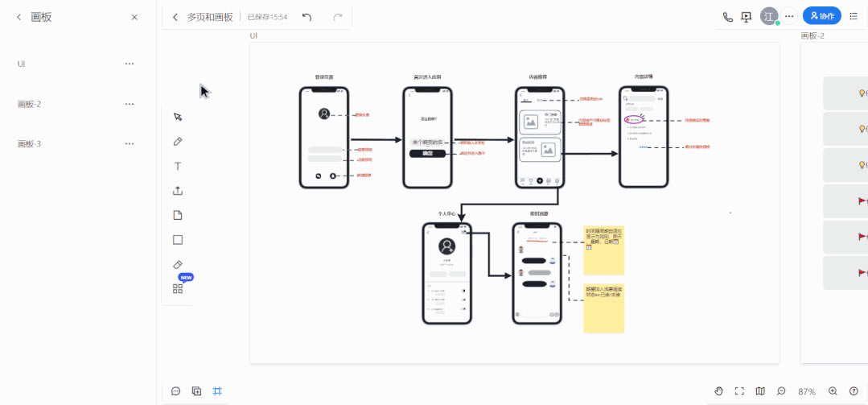This screenshot has width=868, height=405.
Task: Select the 个人中心 phone mockup
Action: tap(446, 273)
